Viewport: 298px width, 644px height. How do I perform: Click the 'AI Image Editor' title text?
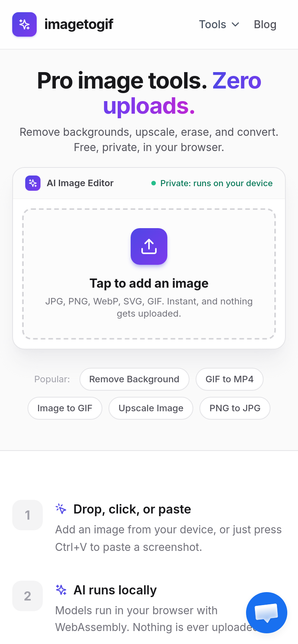[x=80, y=183]
